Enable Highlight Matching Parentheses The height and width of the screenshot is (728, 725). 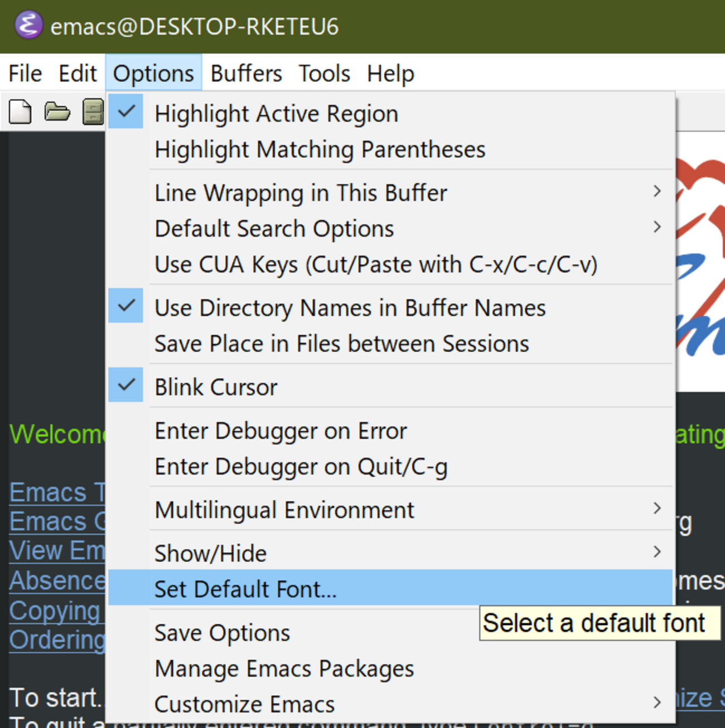(390, 149)
